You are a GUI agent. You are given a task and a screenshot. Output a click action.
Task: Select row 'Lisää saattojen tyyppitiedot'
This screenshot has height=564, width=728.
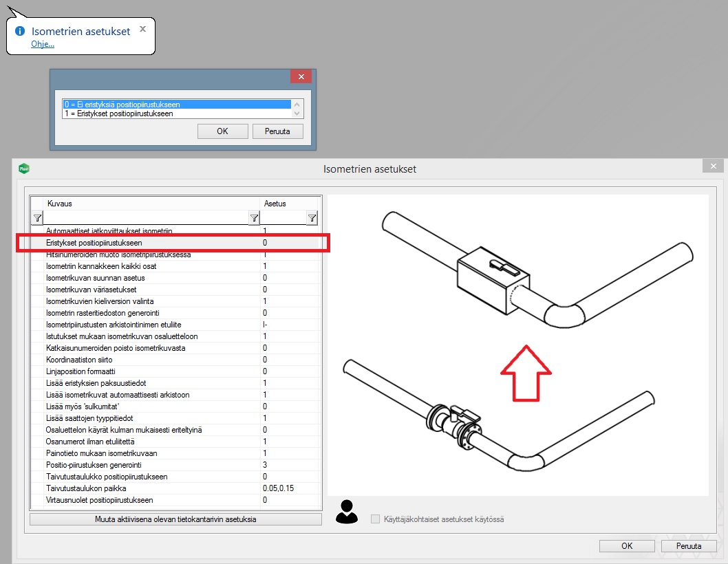[175, 418]
